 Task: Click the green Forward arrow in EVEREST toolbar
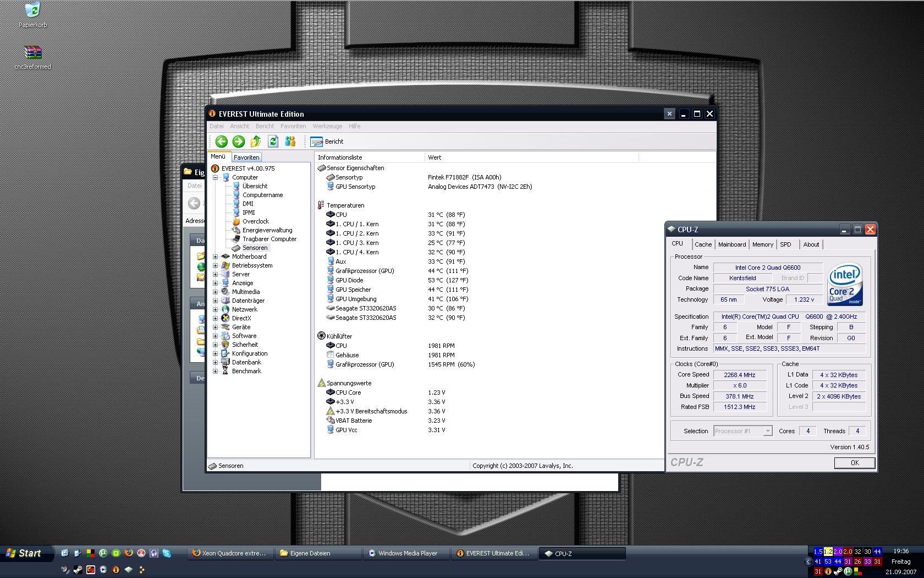point(239,141)
